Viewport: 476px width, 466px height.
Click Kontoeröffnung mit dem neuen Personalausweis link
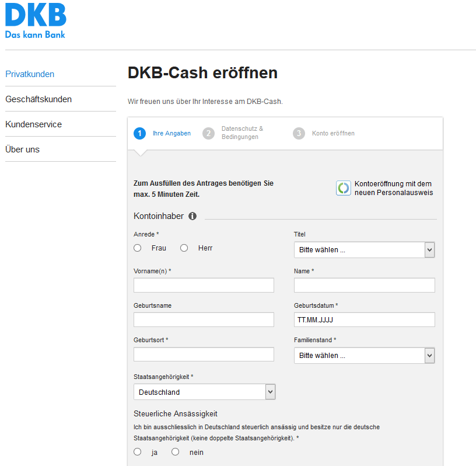(394, 188)
